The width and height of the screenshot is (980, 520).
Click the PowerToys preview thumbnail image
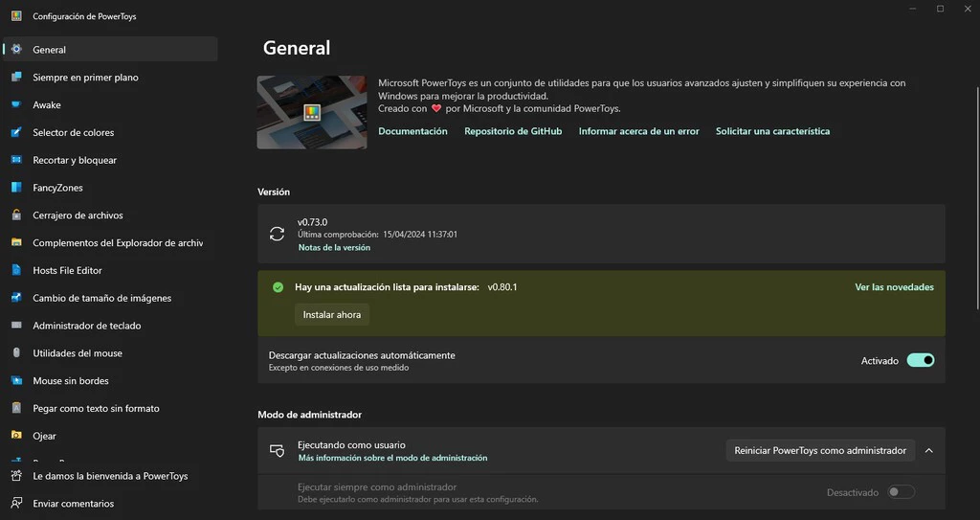(312, 112)
